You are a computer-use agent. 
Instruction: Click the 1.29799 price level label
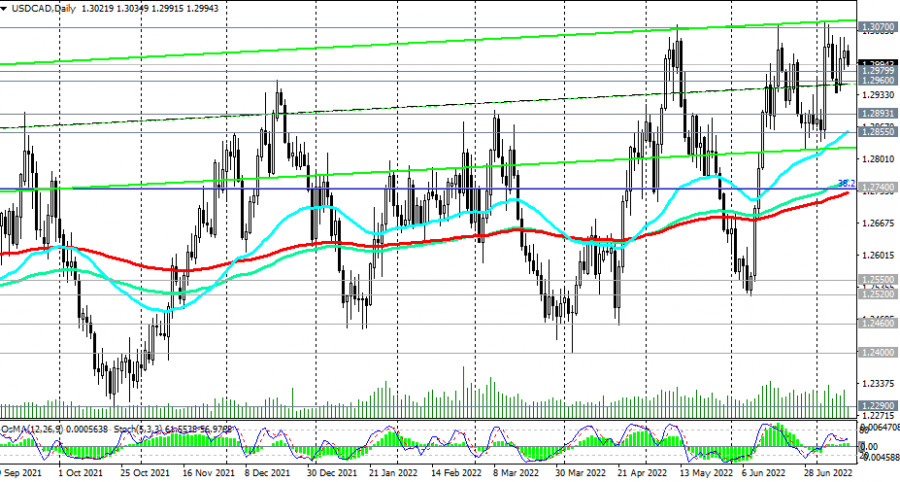click(x=878, y=71)
